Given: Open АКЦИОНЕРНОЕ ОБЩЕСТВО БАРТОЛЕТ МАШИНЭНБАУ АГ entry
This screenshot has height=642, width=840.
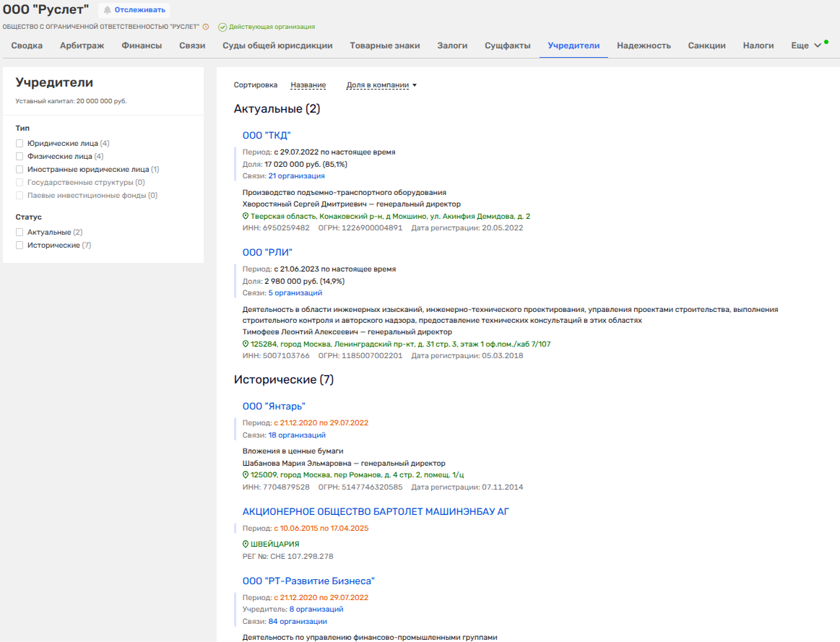Looking at the screenshot, I should (x=376, y=511).
